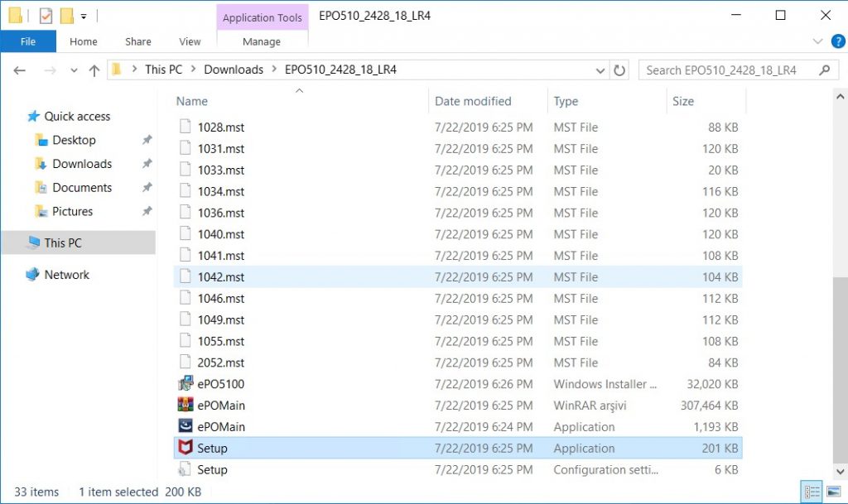Select the ePOMain WinRAR archive icon

[x=185, y=405]
